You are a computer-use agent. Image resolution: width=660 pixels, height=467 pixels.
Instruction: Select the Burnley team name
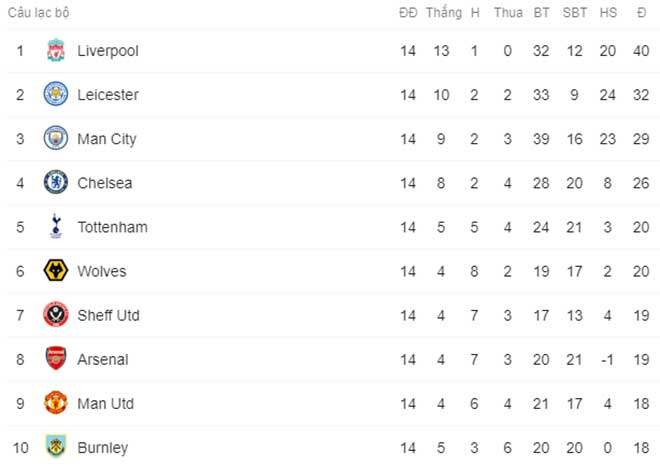pos(102,447)
